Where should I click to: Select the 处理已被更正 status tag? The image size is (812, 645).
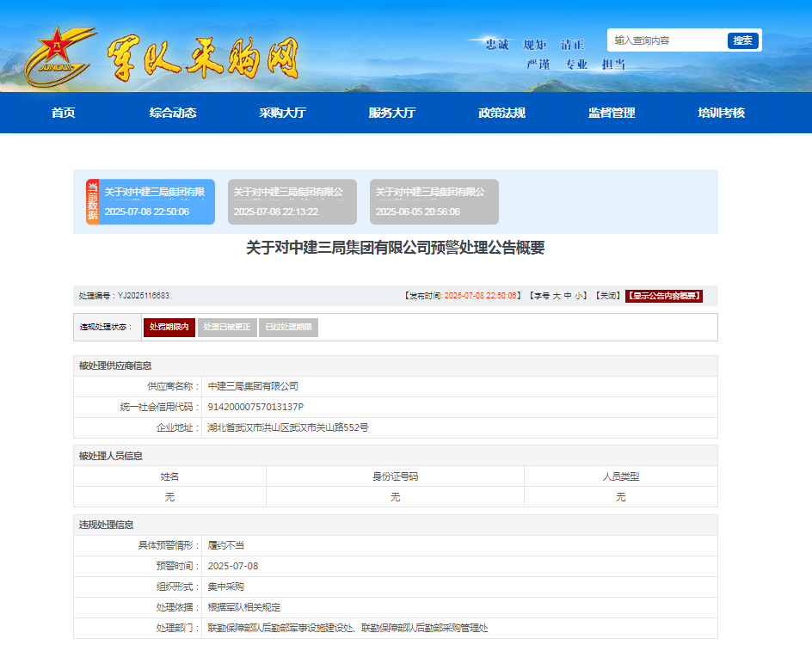[x=227, y=327]
